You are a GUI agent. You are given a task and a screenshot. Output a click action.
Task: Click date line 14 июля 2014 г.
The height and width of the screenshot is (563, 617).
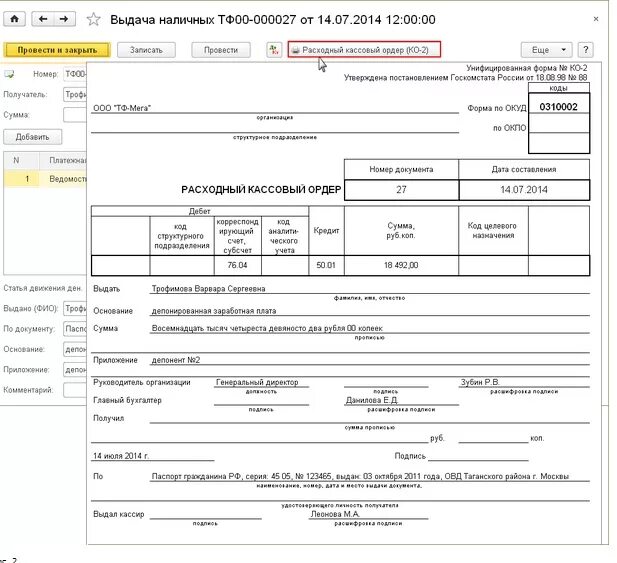point(121,456)
